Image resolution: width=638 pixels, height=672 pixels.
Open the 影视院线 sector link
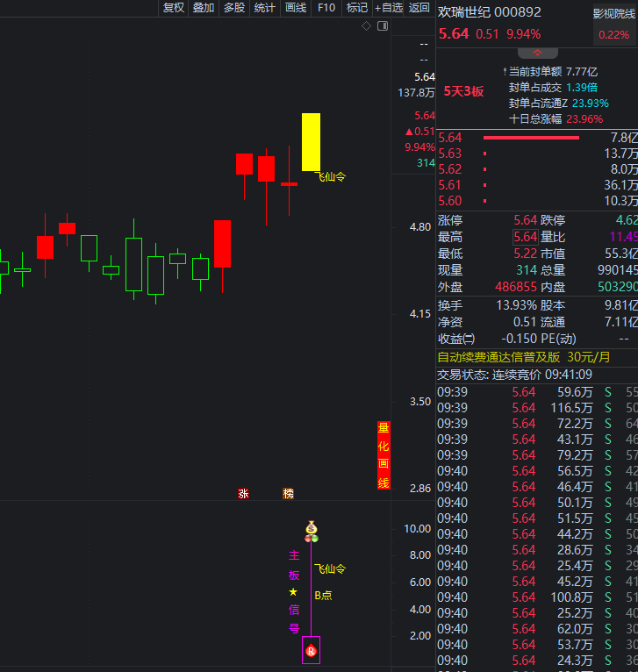[x=614, y=14]
